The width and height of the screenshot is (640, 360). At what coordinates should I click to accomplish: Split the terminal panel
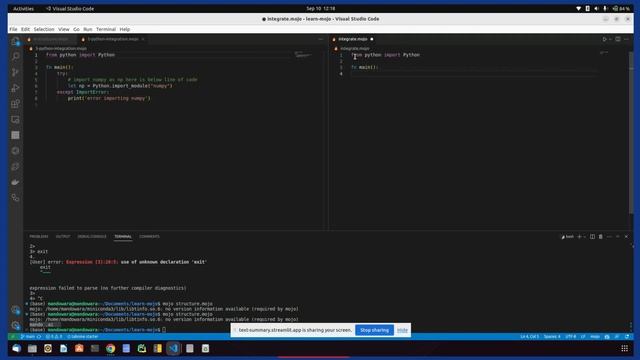[x=592, y=237]
